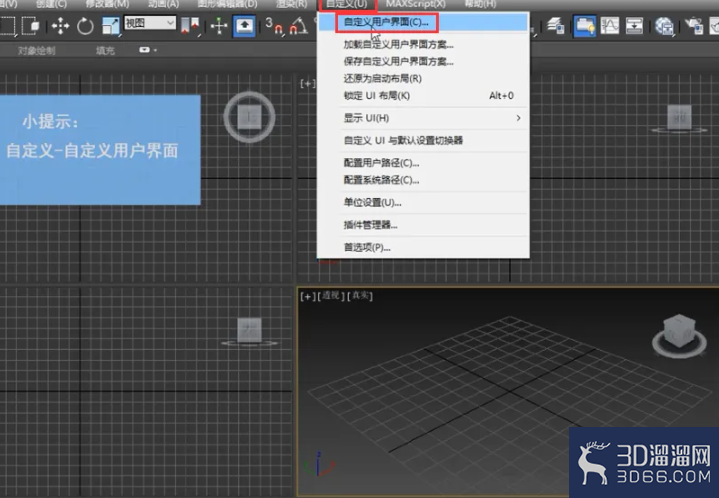Open the 渲染(R) menu
The width and height of the screenshot is (719, 498).
[292, 4]
